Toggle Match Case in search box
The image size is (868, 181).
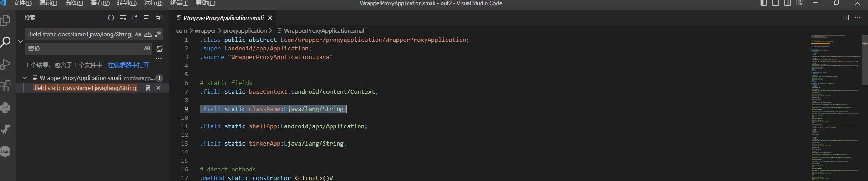138,34
